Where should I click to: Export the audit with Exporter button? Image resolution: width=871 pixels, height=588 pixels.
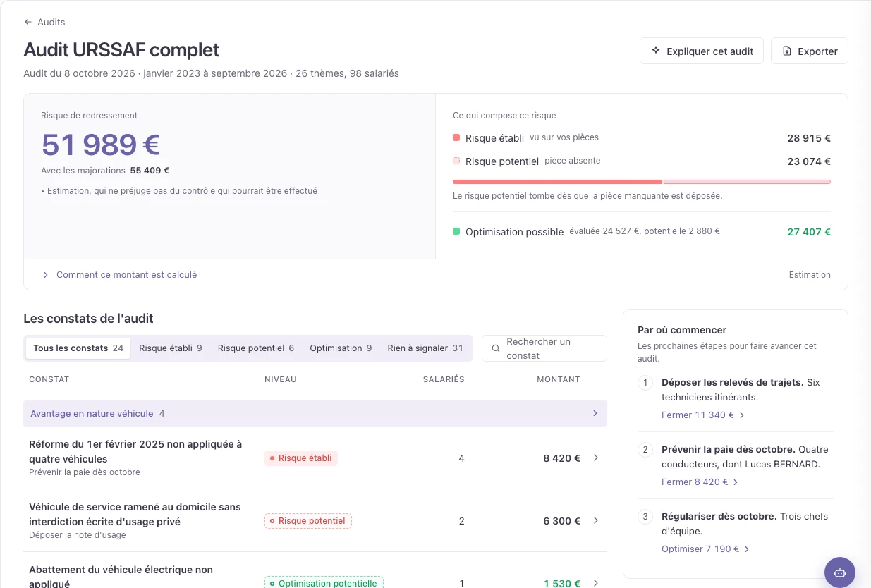(809, 51)
